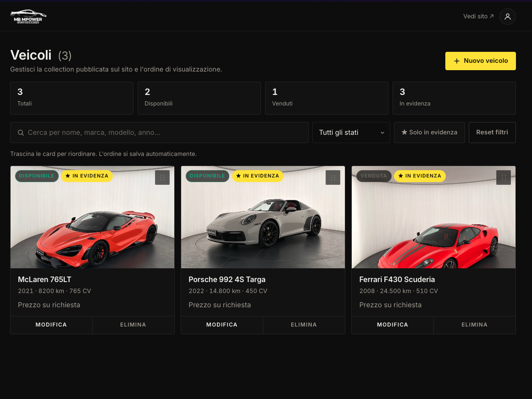Click the Veicoli page heading
Viewport: 532px width, 399px height.
[31, 55]
